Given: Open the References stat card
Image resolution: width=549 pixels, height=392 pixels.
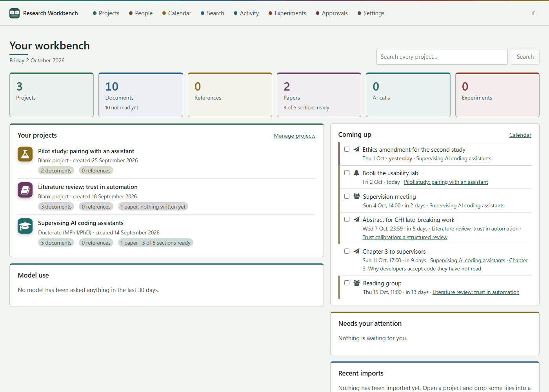Looking at the screenshot, I should 230,95.
